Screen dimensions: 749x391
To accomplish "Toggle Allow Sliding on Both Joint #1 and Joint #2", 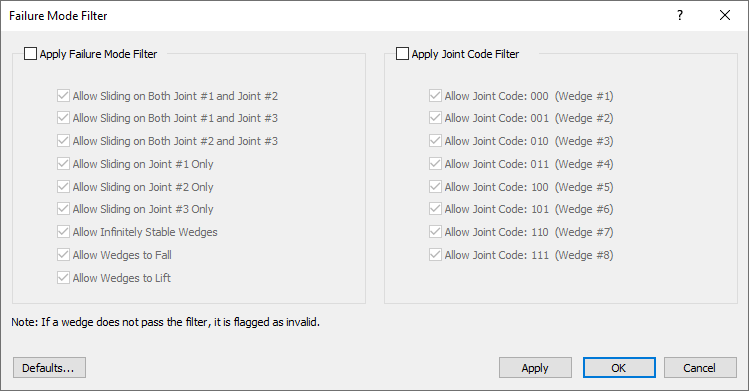I will (64, 96).
